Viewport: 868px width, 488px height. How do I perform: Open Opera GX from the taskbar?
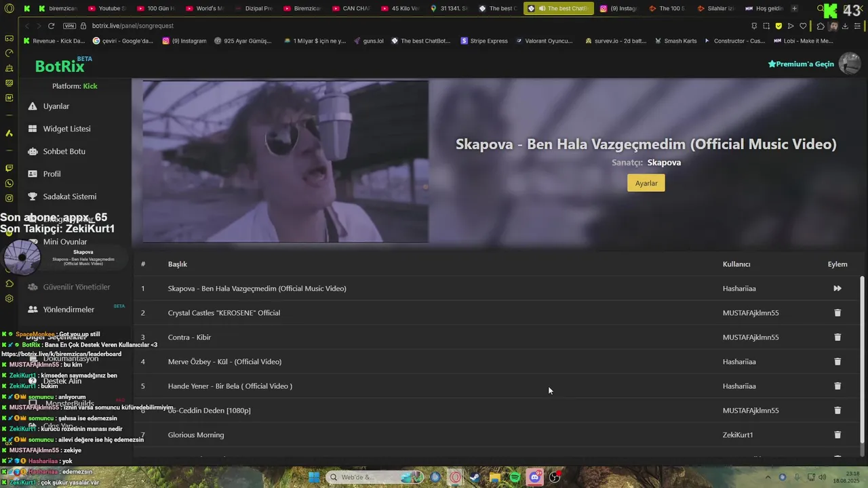456,477
